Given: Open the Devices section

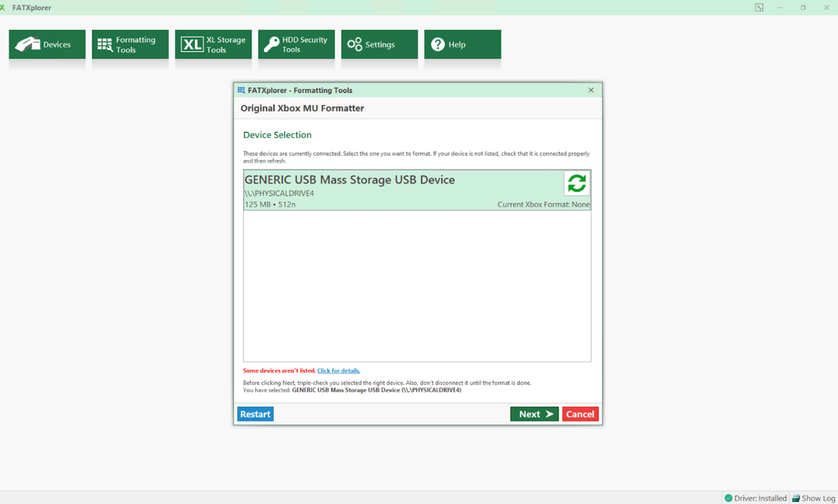Looking at the screenshot, I should (x=47, y=45).
